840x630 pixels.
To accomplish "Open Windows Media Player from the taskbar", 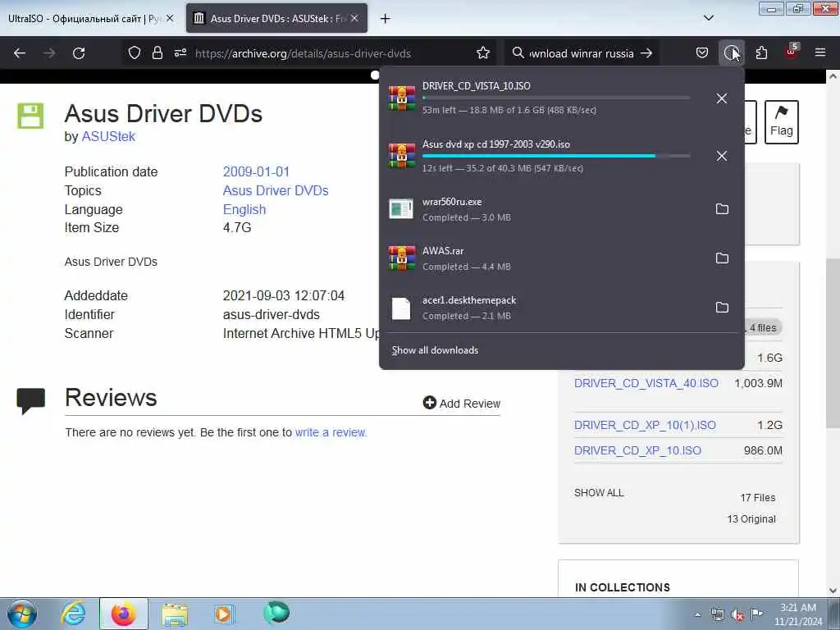I will (x=224, y=614).
